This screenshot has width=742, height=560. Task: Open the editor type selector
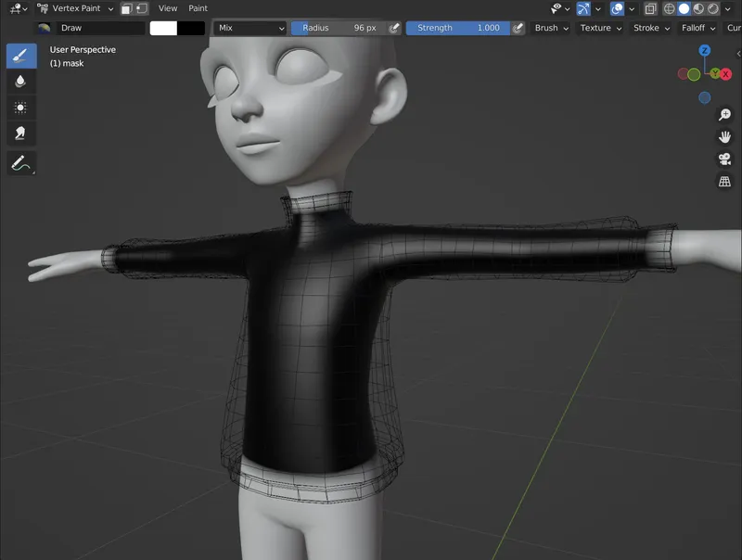[17, 8]
